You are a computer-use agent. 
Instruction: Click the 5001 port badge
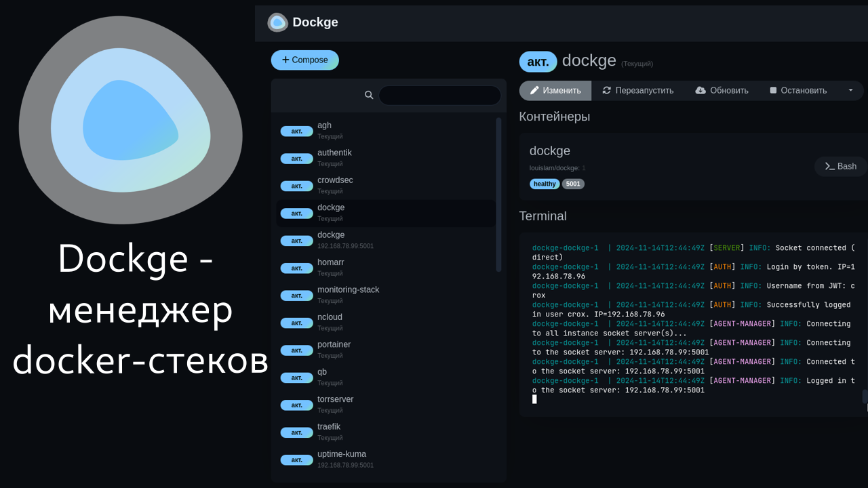tap(573, 184)
